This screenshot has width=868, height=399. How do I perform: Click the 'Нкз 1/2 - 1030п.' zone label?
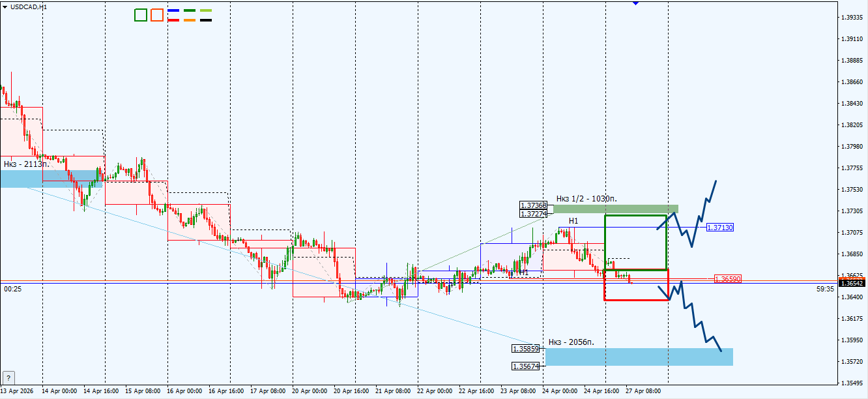coord(586,199)
